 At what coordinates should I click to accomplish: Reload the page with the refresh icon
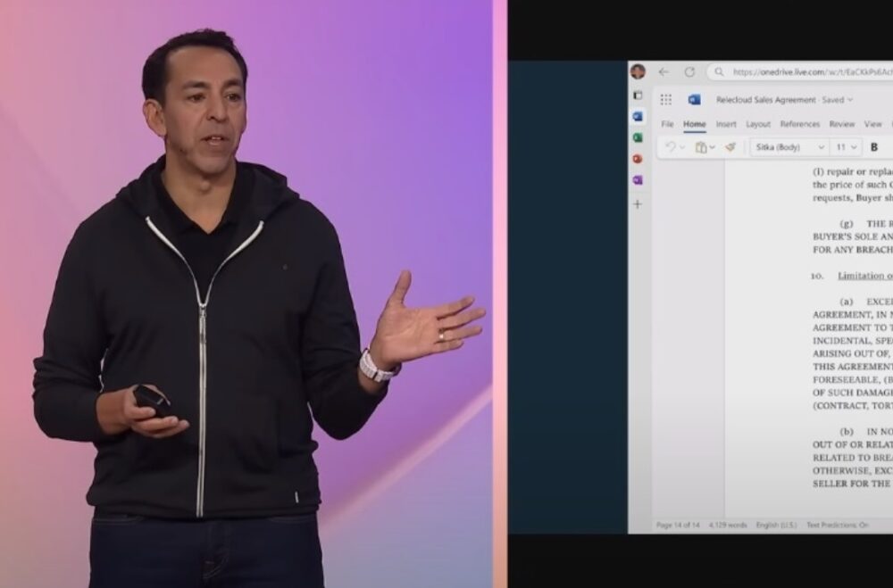[689, 71]
